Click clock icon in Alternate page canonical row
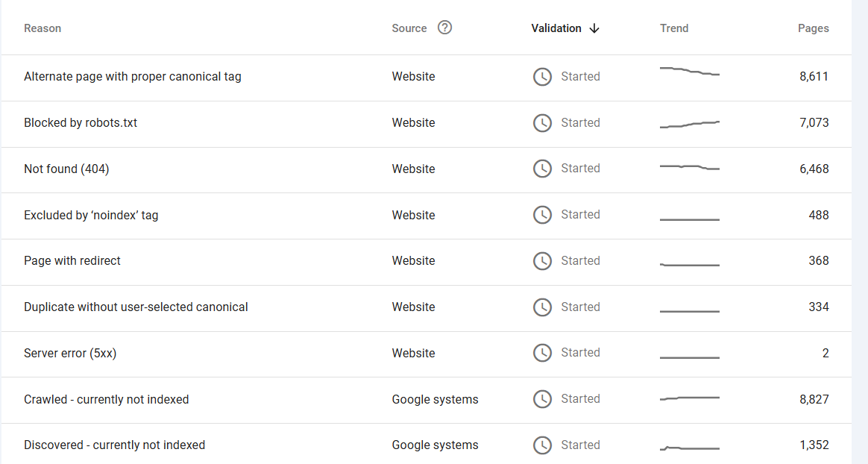The width and height of the screenshot is (868, 464). [542, 76]
